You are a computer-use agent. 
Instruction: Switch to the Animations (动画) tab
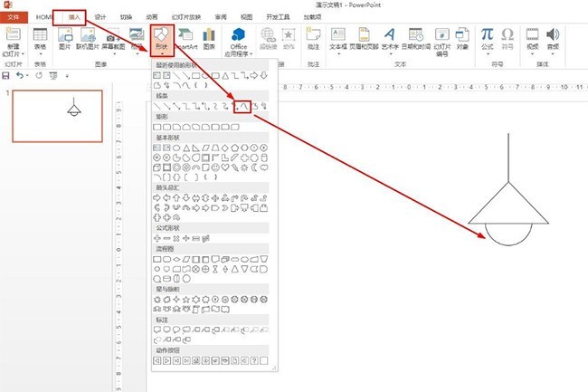[x=152, y=17]
